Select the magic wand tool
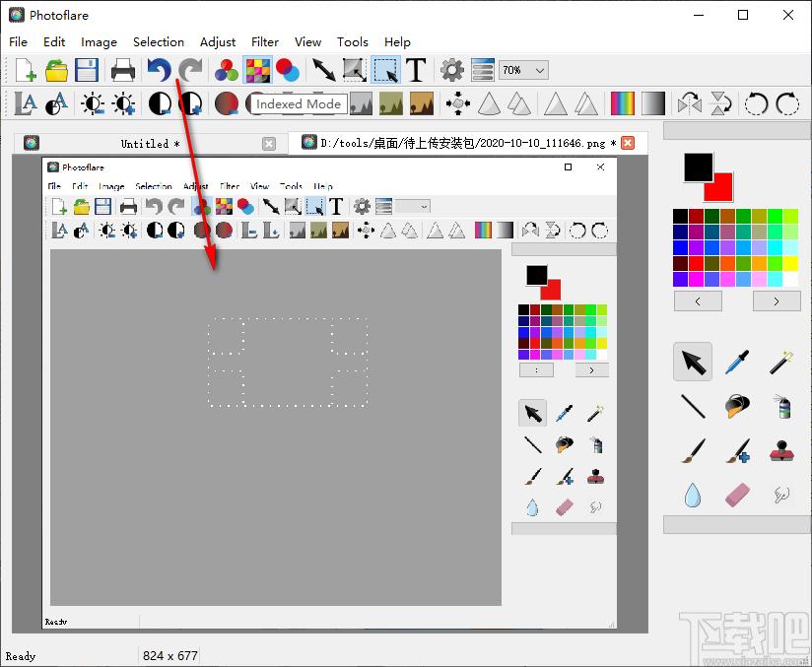The width and height of the screenshot is (812, 667). tap(782, 362)
